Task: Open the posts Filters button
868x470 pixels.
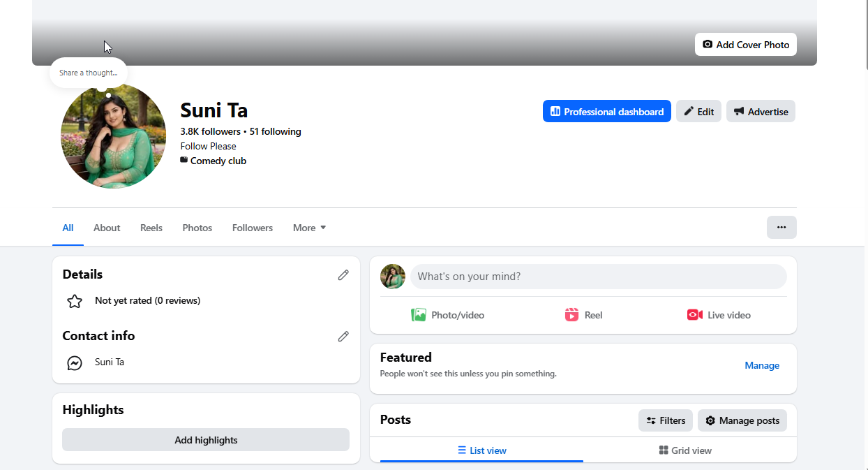Action: click(666, 420)
